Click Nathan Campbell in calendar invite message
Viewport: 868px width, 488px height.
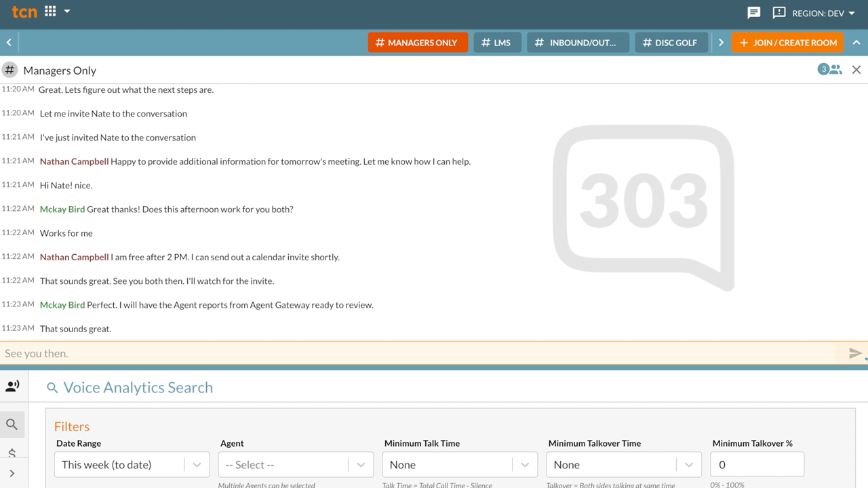click(x=74, y=257)
